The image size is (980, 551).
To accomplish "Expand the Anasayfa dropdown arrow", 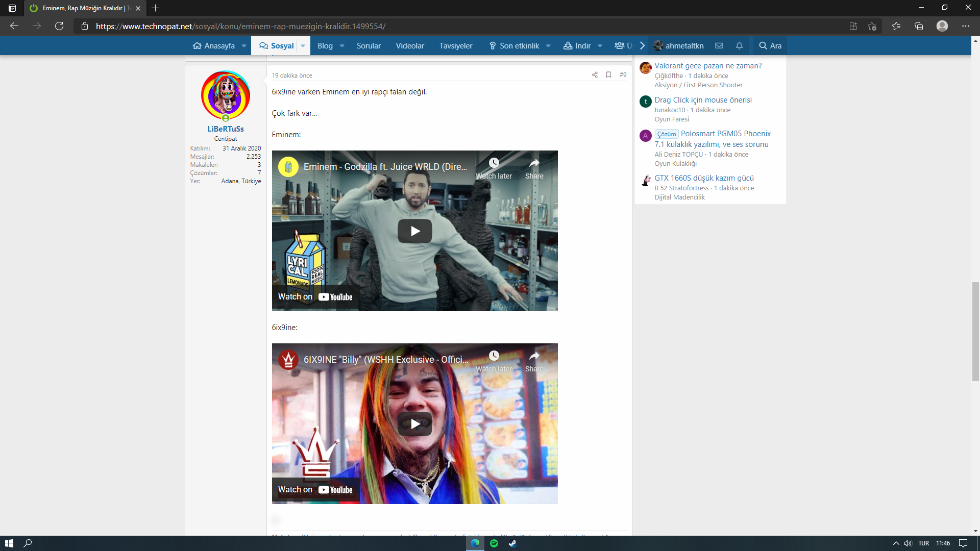I will click(244, 46).
